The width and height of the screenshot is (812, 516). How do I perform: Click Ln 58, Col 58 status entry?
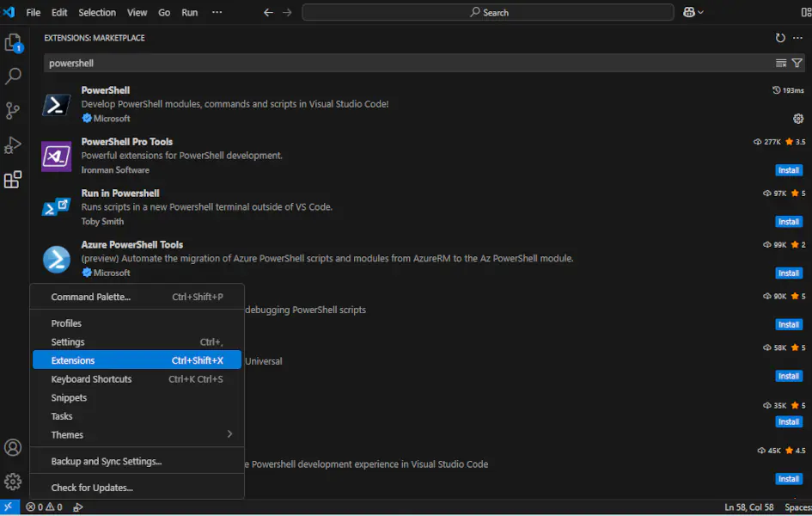pos(748,507)
